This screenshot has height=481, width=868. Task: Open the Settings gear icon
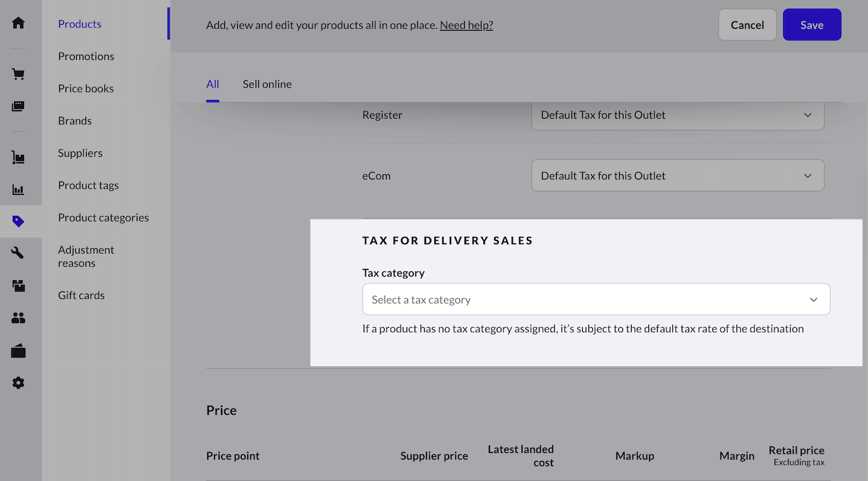(18, 383)
